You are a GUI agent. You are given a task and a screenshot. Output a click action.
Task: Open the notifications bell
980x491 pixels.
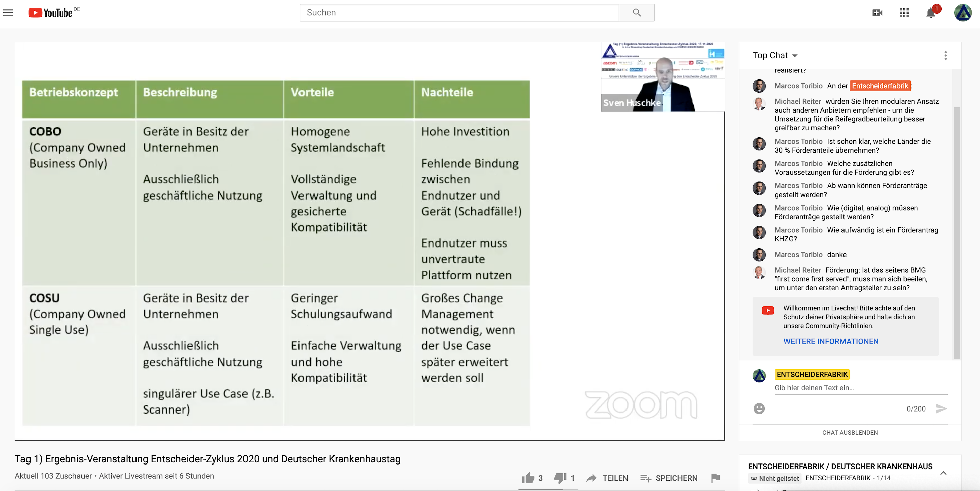[x=931, y=12]
